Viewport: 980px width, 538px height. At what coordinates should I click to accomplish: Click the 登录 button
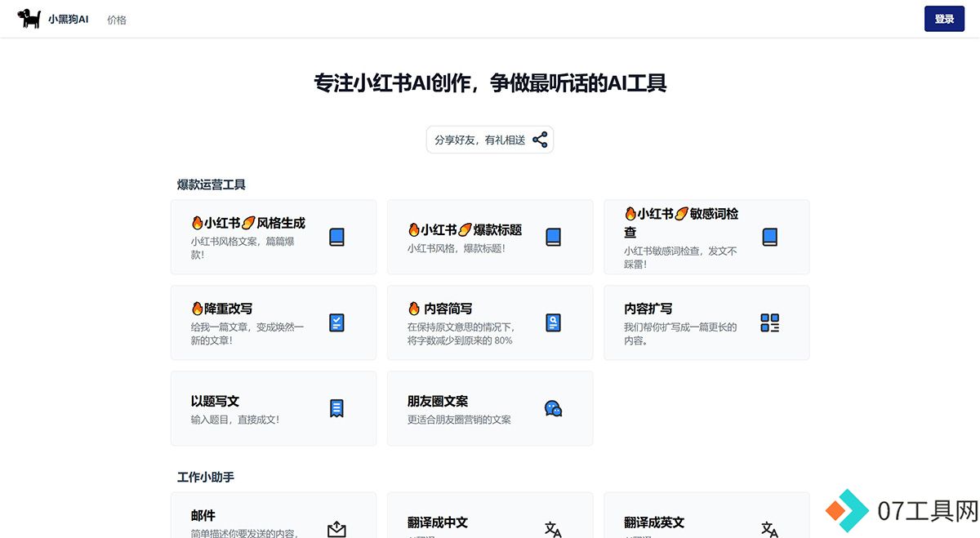click(x=944, y=19)
